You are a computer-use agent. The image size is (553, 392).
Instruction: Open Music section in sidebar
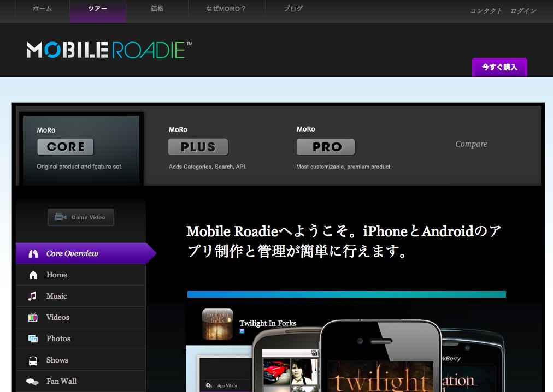click(81, 296)
